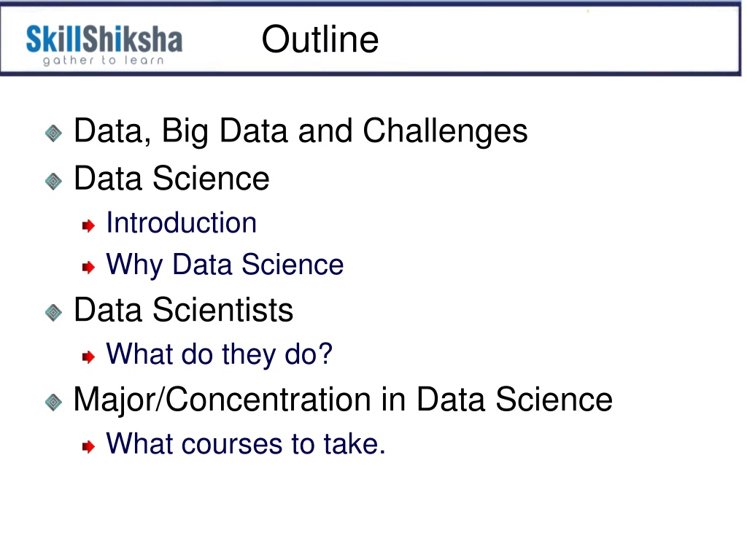Click the diamond bullet next to Data Scientists

tap(53, 313)
